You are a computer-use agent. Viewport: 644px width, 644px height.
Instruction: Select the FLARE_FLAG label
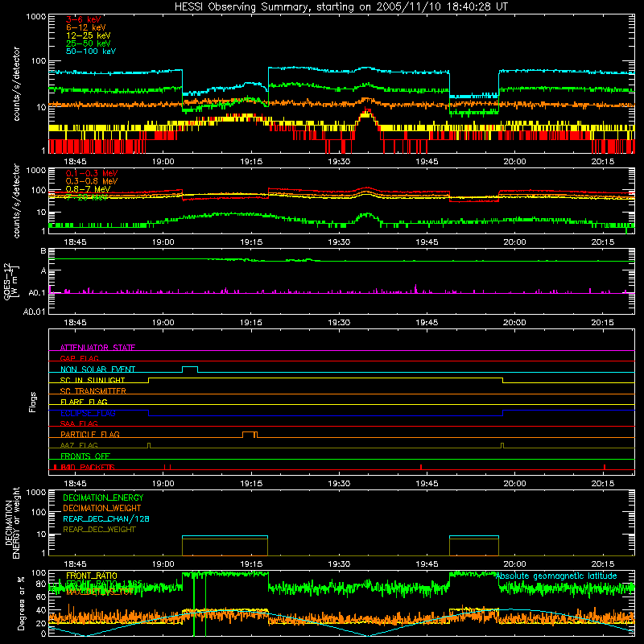click(84, 402)
